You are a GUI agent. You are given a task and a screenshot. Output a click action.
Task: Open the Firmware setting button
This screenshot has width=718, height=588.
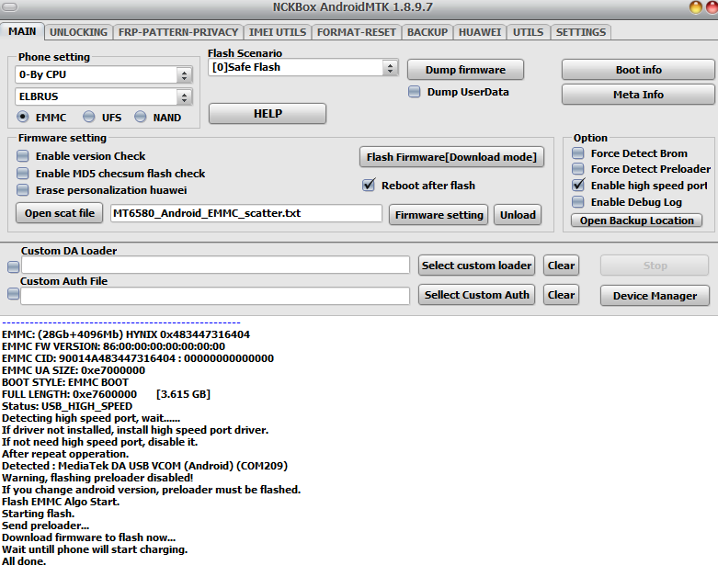(439, 215)
